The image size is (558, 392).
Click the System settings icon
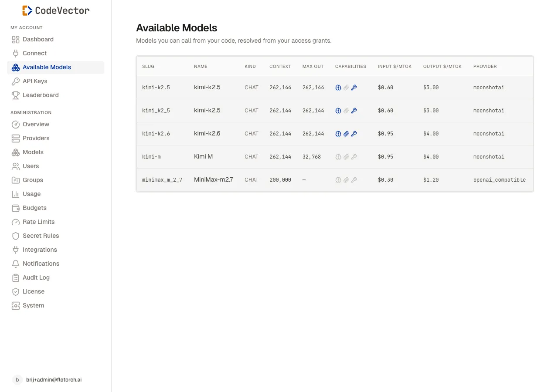[x=16, y=306]
